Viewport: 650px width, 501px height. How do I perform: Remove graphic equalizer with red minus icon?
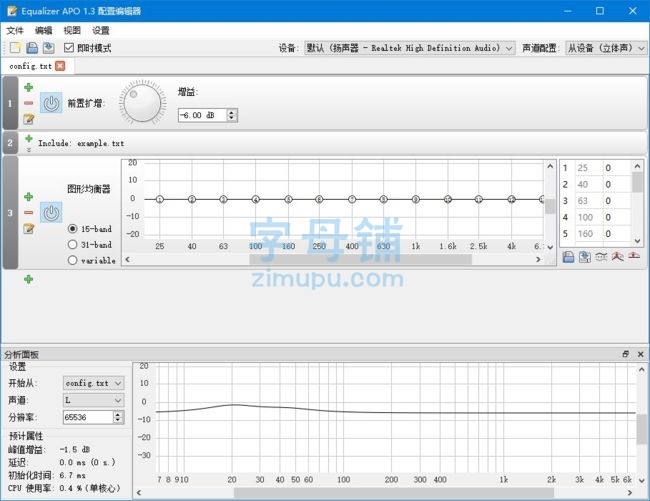click(28, 212)
